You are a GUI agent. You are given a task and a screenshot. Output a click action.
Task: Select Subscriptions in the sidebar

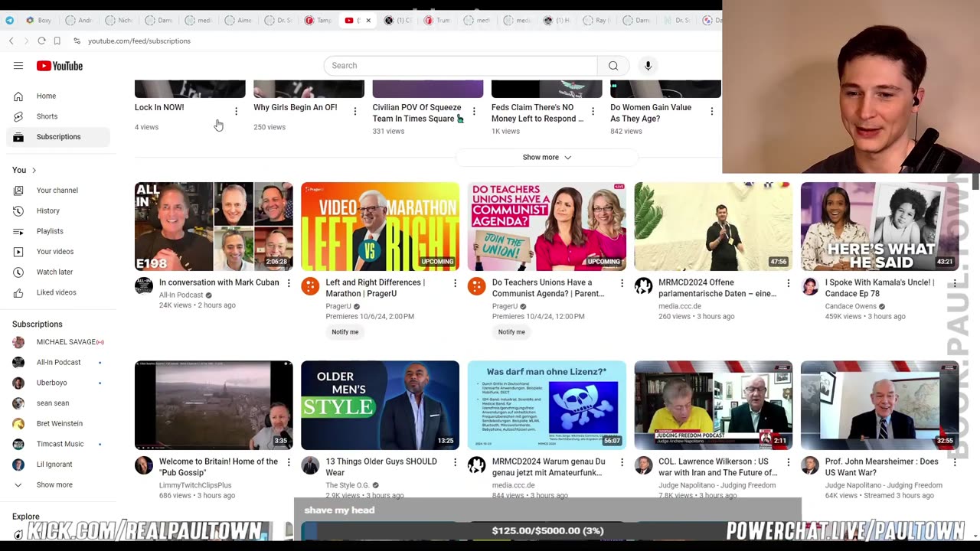tap(58, 137)
